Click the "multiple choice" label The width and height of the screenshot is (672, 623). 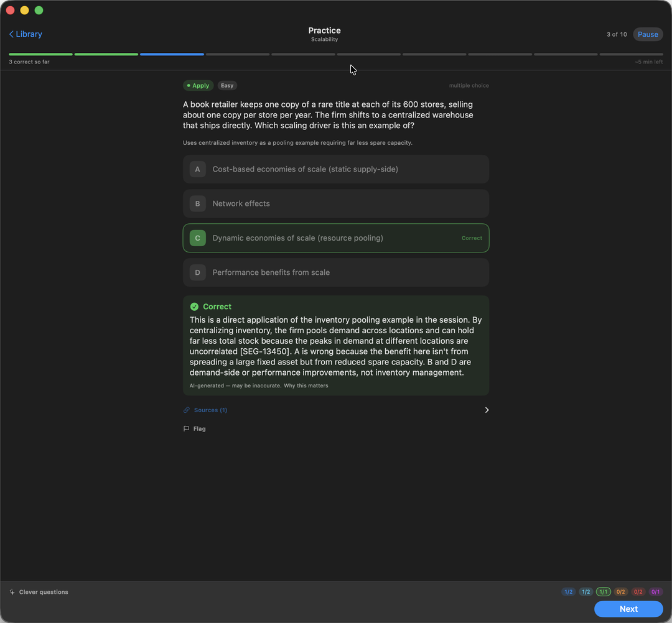[469, 86]
